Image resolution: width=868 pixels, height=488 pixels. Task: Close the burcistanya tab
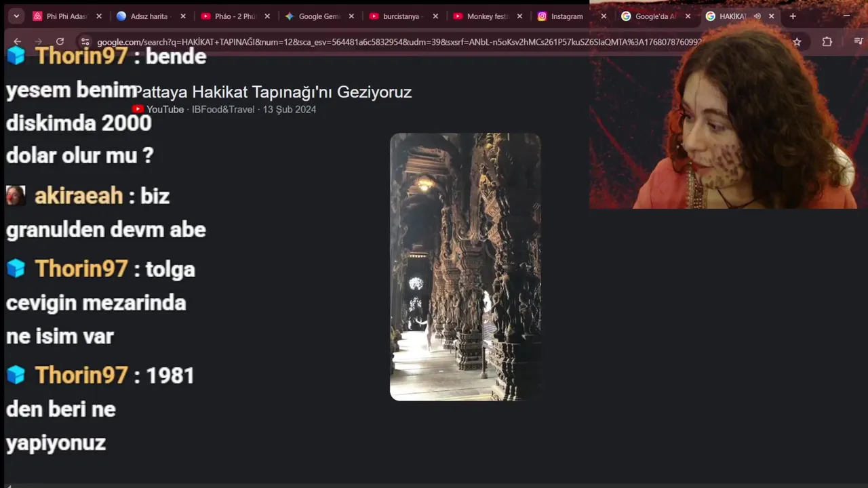click(x=435, y=16)
